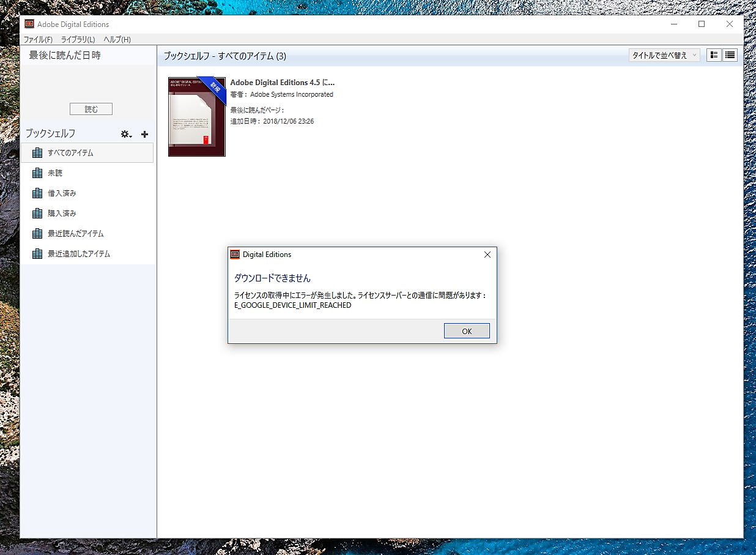The width and height of the screenshot is (756, 555).
Task: Click the 未読 bookshelf icon
Action: (x=37, y=173)
